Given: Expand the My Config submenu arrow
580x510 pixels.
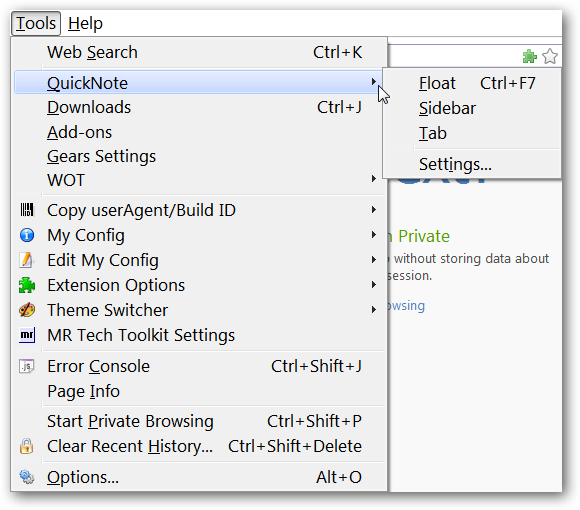Looking at the screenshot, I should tap(374, 235).
